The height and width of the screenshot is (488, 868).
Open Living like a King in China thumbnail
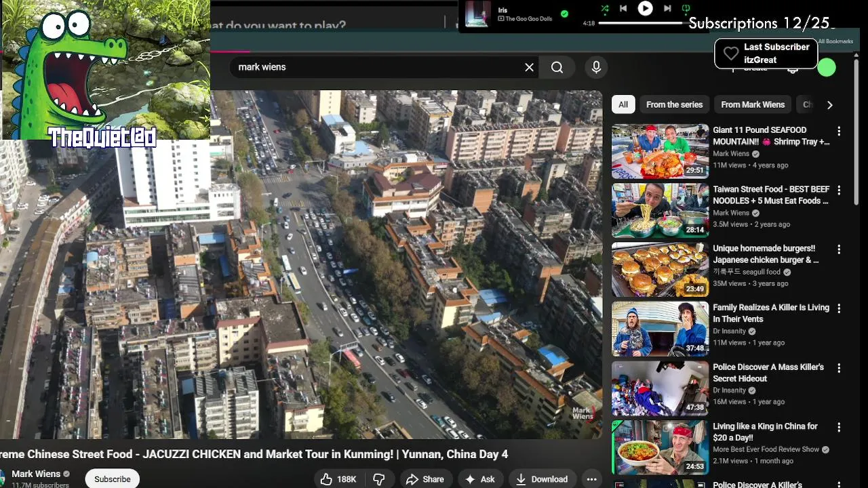pos(660,447)
